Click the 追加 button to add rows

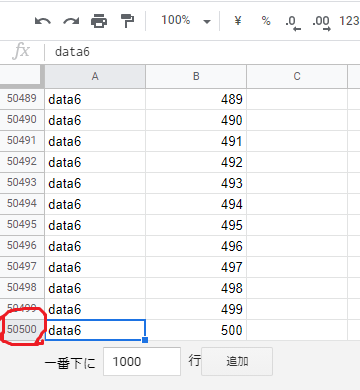pyautogui.click(x=237, y=361)
